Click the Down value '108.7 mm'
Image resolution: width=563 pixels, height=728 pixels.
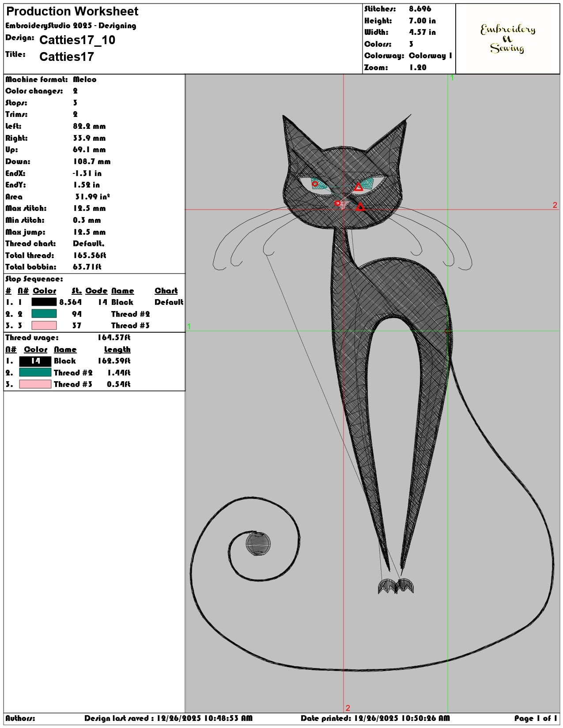coord(92,161)
